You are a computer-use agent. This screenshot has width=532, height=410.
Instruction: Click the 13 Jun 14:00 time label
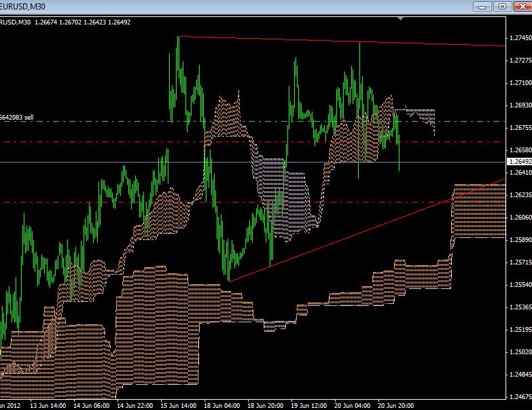[x=48, y=406]
